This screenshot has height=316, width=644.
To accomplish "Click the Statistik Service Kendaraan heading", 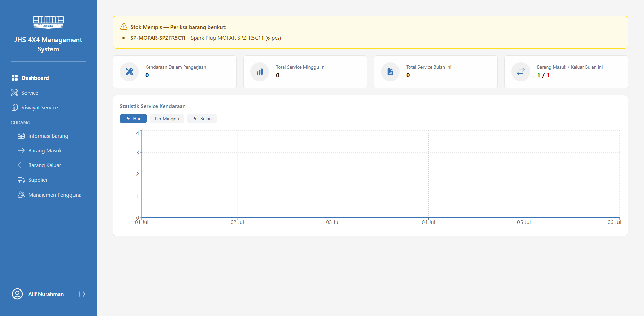I will (153, 106).
